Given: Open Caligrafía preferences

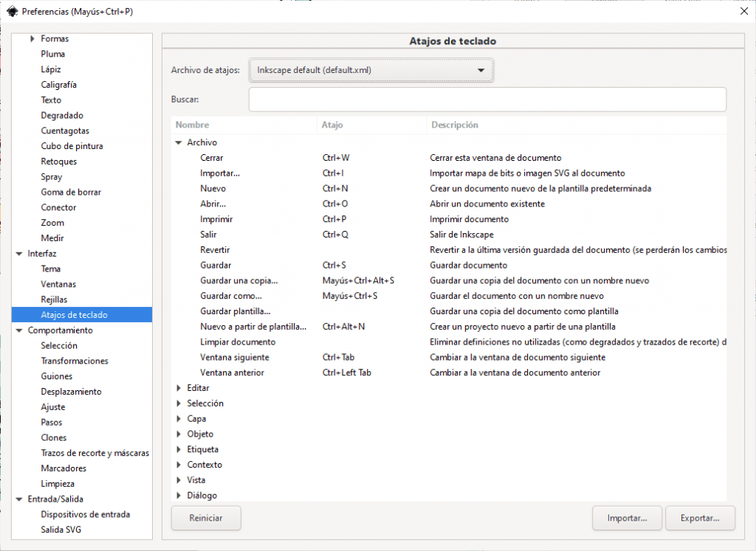Looking at the screenshot, I should click(x=59, y=85).
